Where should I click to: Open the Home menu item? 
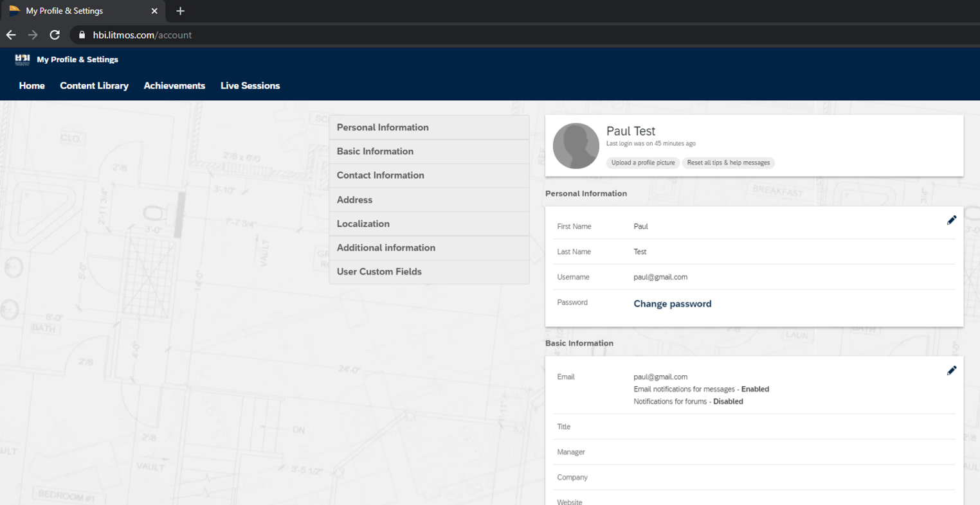click(32, 85)
